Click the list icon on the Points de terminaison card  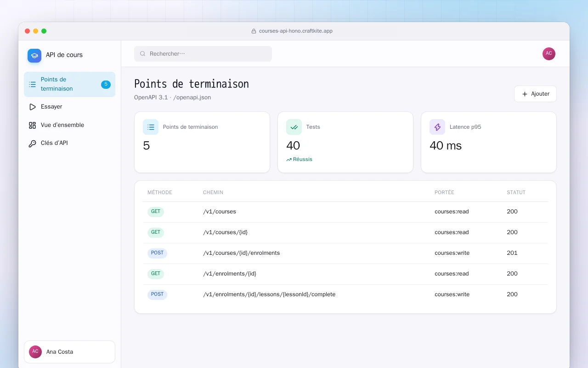(151, 127)
